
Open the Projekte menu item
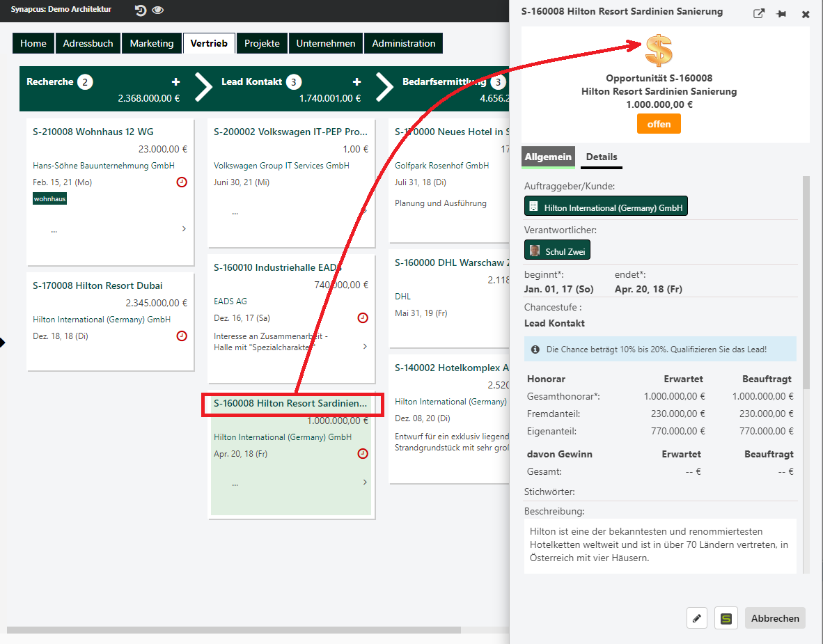[262, 42]
